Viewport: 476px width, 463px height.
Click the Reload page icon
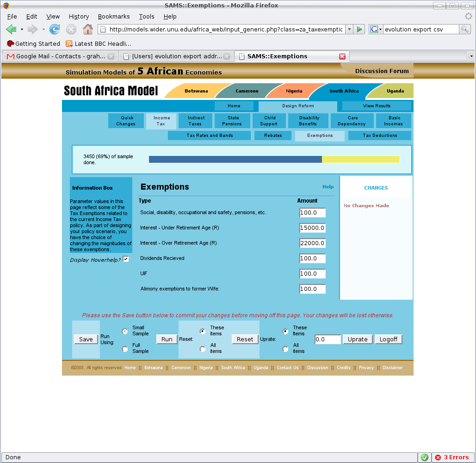point(55,29)
